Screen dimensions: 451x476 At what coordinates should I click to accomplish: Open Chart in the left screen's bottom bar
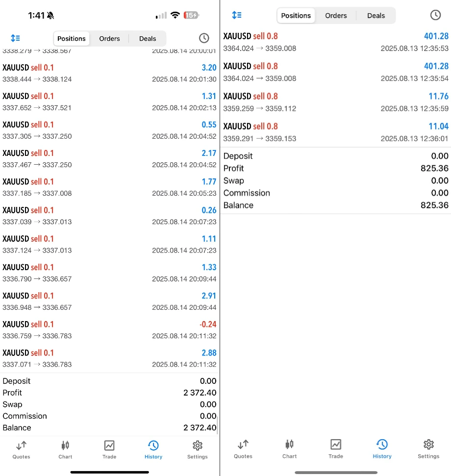[65, 449]
